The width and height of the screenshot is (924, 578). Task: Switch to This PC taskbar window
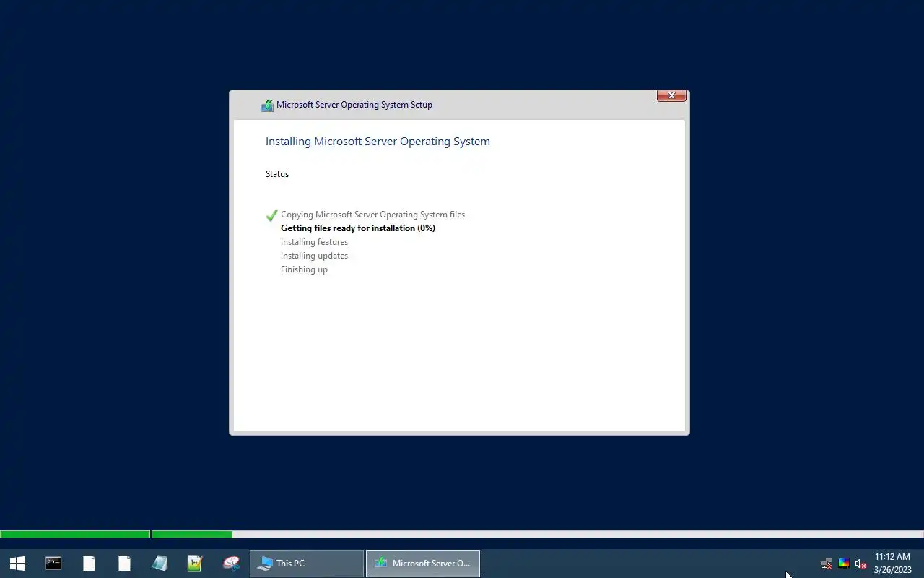(x=307, y=564)
